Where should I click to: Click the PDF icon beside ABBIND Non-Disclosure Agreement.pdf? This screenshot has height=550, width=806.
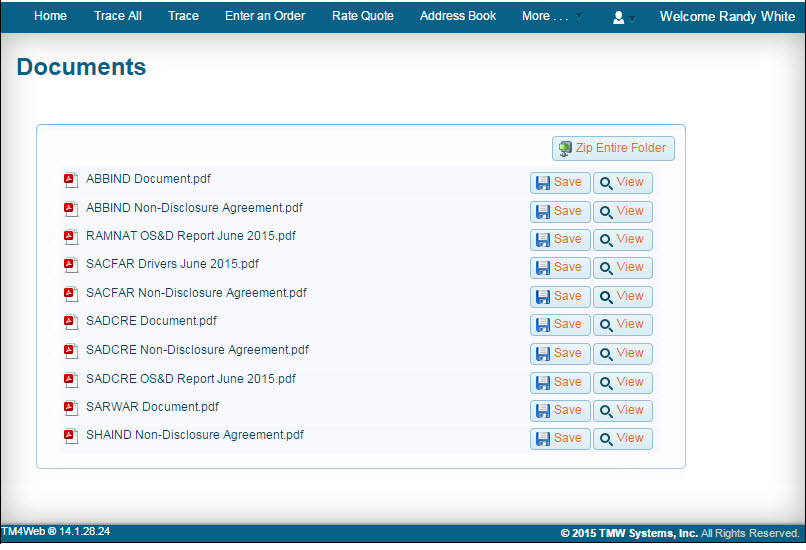coord(71,208)
